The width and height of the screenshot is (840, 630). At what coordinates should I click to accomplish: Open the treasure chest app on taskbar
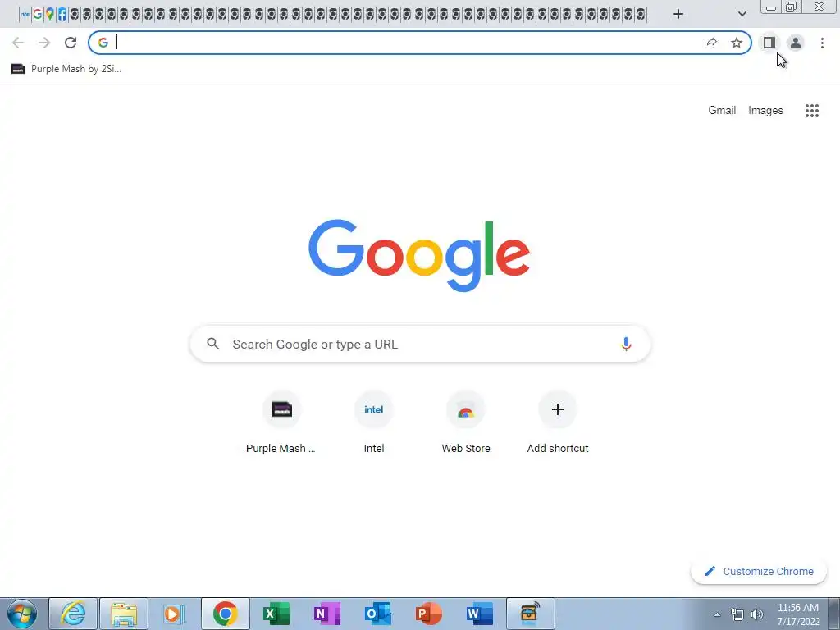531,614
